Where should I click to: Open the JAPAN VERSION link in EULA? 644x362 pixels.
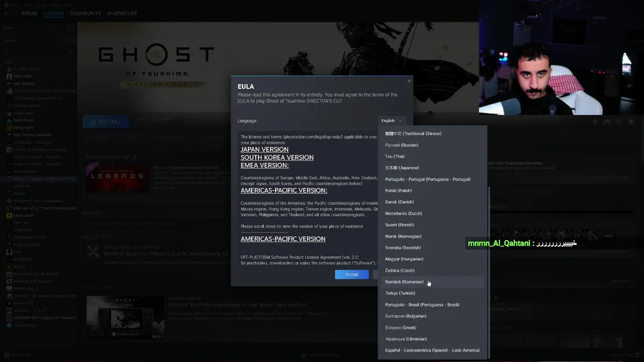click(x=264, y=149)
